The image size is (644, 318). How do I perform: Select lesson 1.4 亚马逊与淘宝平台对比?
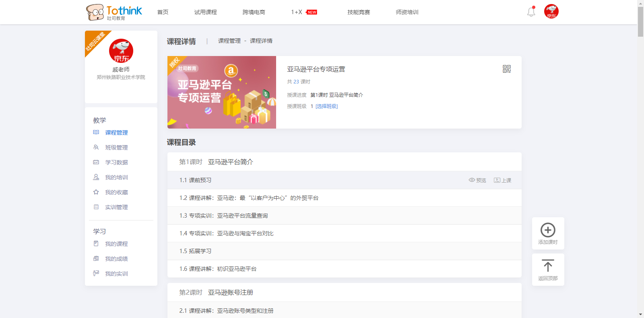pyautogui.click(x=345, y=233)
